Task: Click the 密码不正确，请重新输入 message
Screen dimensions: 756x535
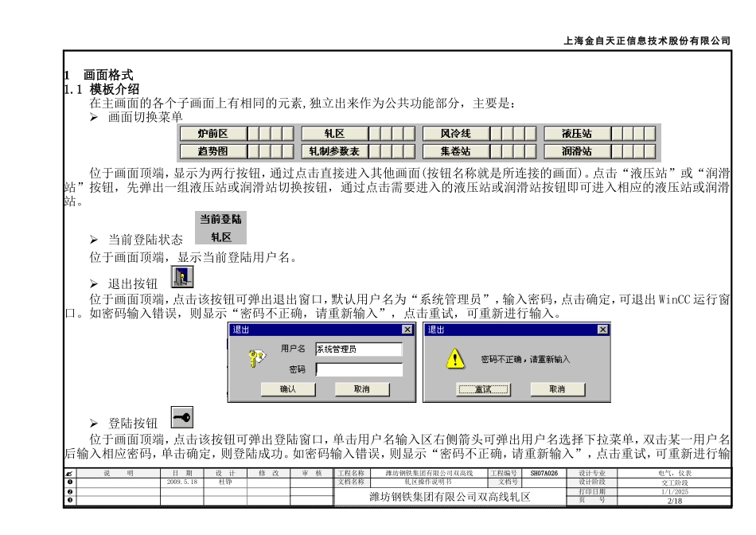Action: tap(525, 359)
